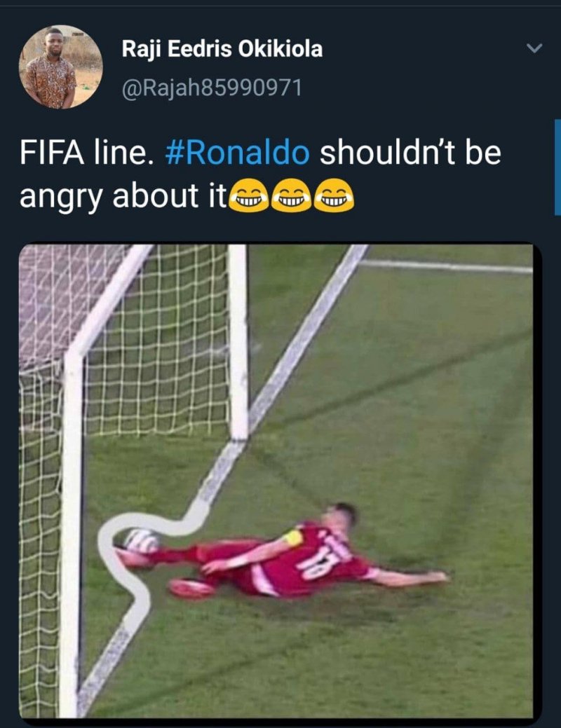
Task: Open Raji Eedris Okikiola's profile avatar
Action: 60,67
